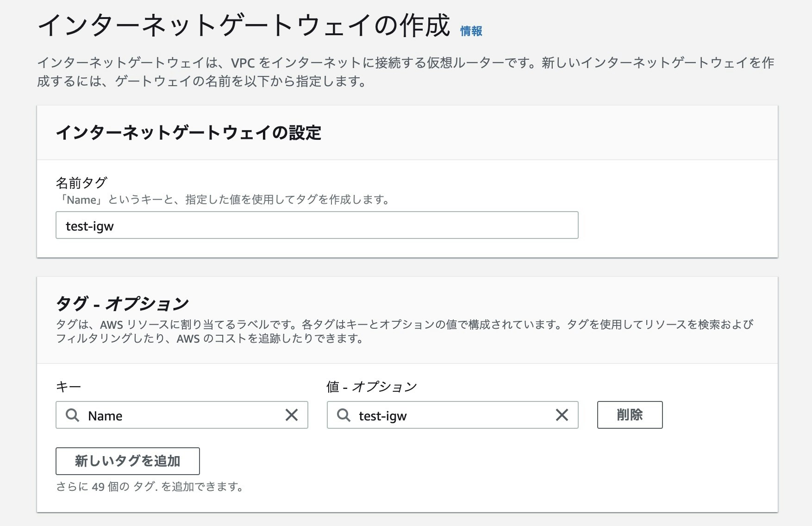The image size is (812, 526).
Task: Add another tag row via 新しいタグを追加
Action: coord(128,461)
